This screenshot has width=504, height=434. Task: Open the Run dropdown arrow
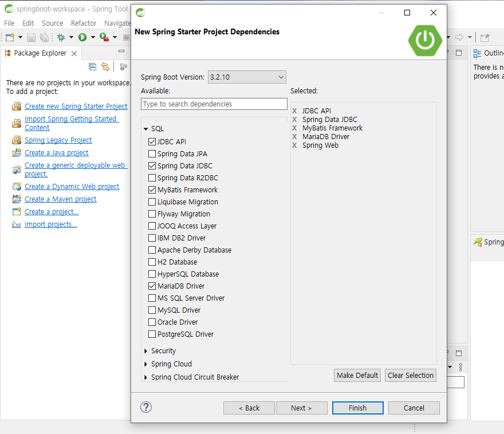(93, 38)
